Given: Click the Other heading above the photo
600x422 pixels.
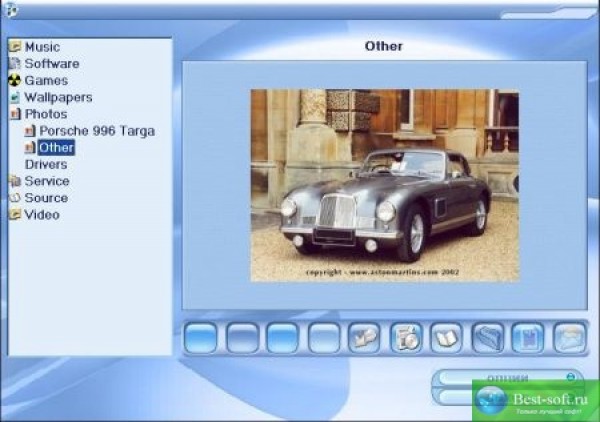Looking at the screenshot, I should [383, 46].
